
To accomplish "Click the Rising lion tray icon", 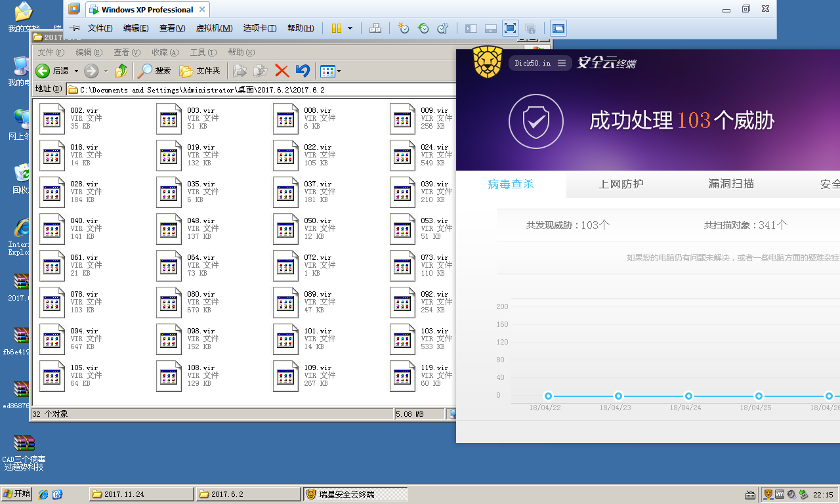I will tap(768, 494).
